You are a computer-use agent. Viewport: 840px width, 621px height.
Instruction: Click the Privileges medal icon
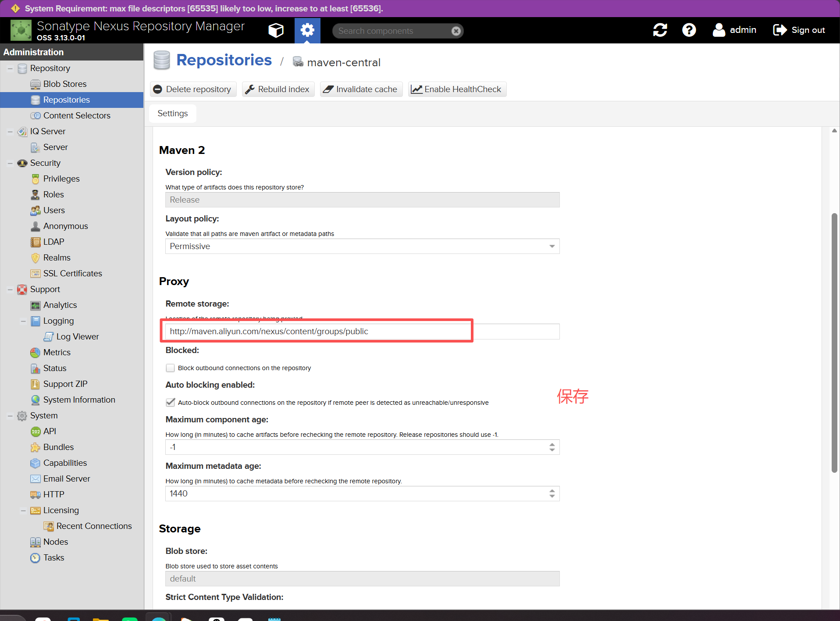tap(36, 179)
